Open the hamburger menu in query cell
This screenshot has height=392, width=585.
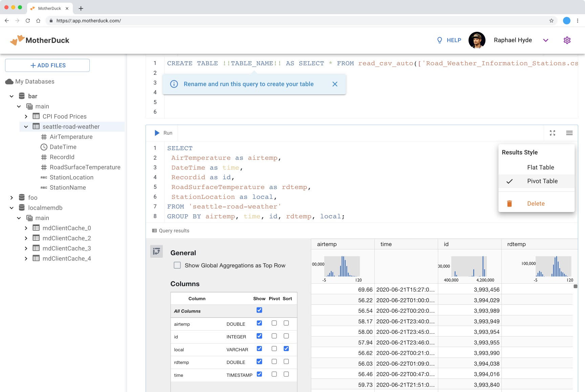(569, 133)
